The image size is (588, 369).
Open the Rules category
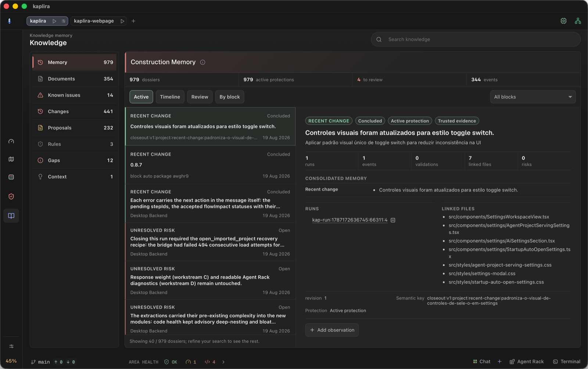(75, 144)
